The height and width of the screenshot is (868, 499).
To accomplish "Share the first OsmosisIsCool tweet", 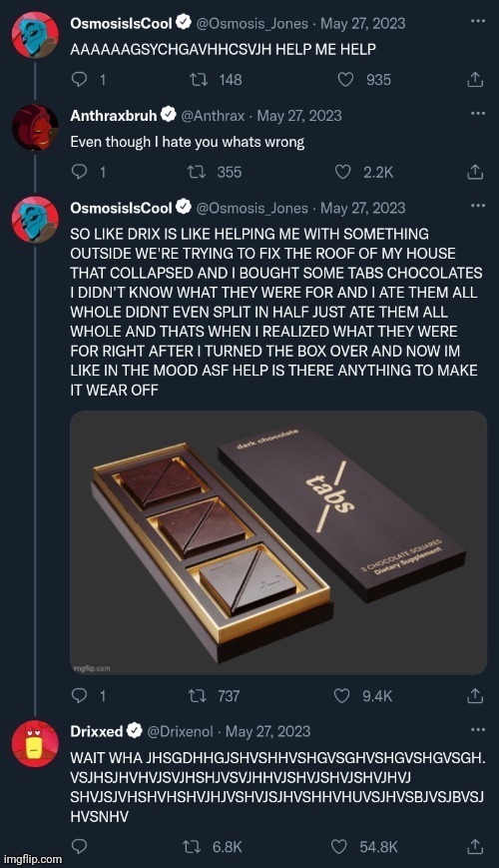I will [475, 80].
